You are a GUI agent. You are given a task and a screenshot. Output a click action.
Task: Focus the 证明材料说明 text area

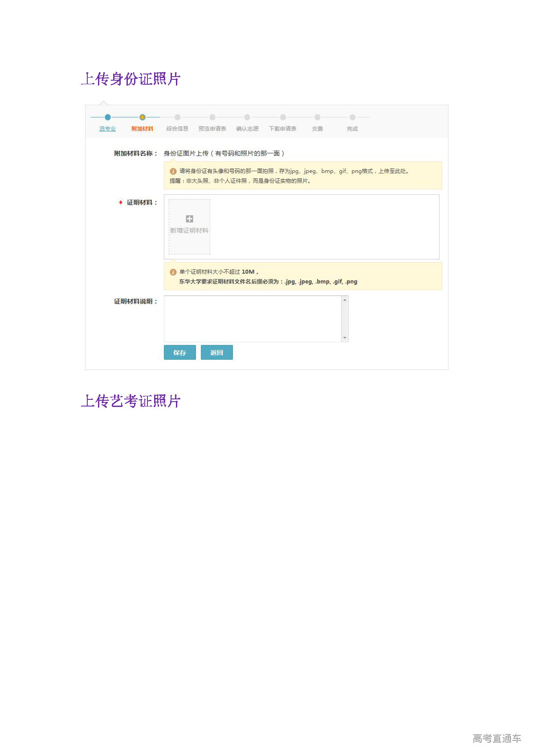[253, 319]
